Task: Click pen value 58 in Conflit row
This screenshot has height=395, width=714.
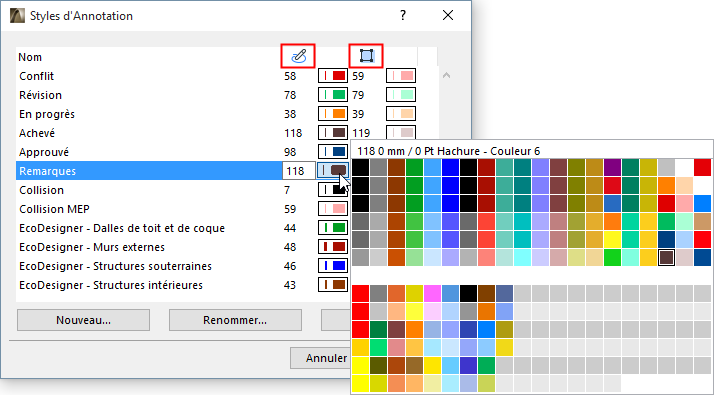Action: coord(290,76)
